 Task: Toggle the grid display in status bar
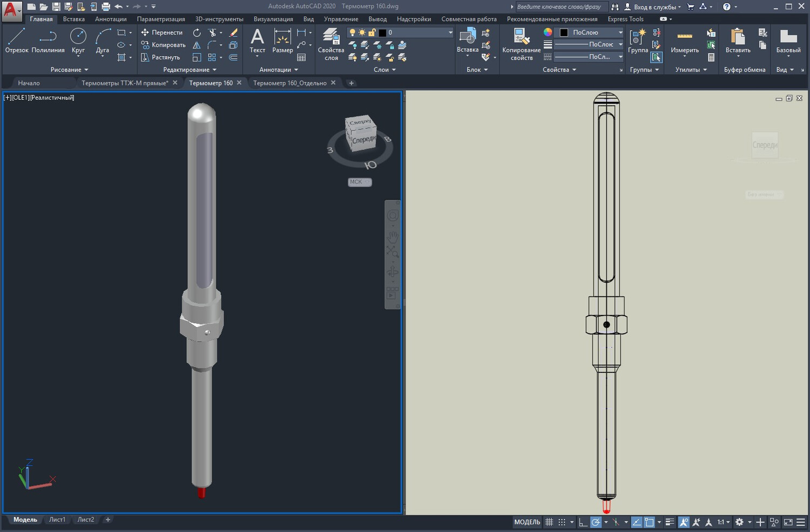click(x=549, y=522)
